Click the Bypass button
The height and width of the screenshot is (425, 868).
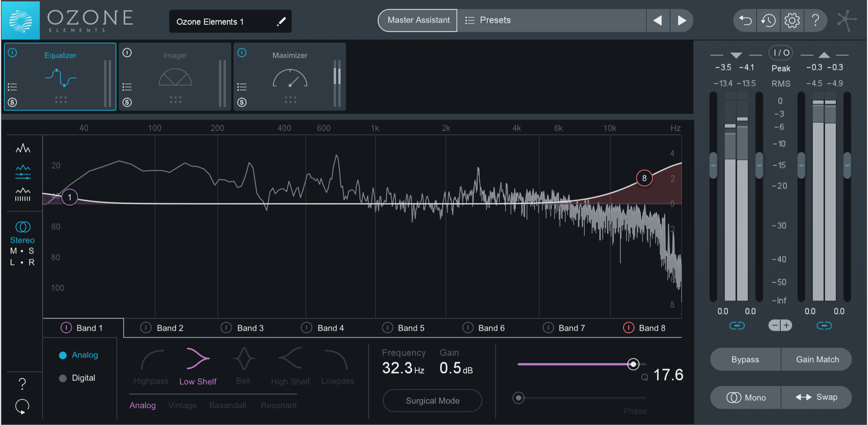pyautogui.click(x=745, y=359)
